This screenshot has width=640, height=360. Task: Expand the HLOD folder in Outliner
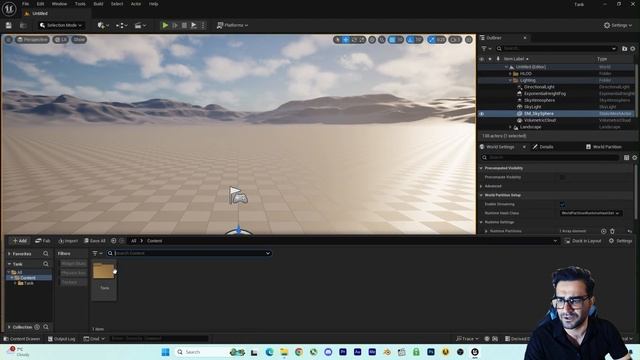point(510,74)
